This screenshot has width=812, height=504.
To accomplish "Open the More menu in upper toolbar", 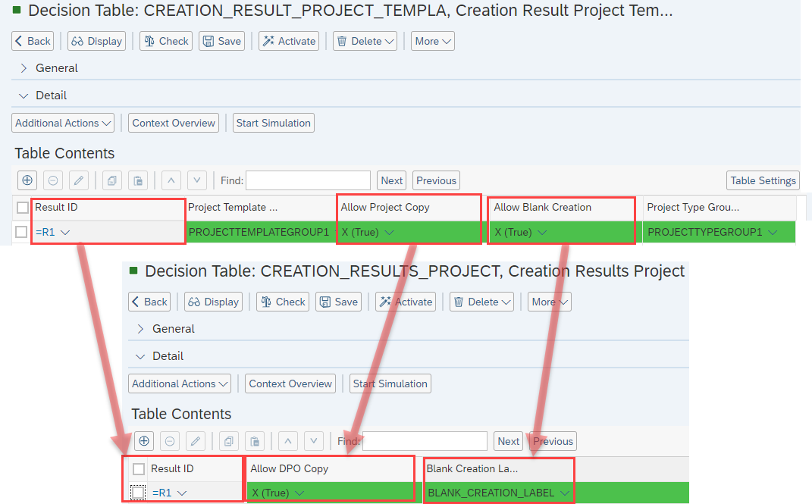I will click(433, 41).
